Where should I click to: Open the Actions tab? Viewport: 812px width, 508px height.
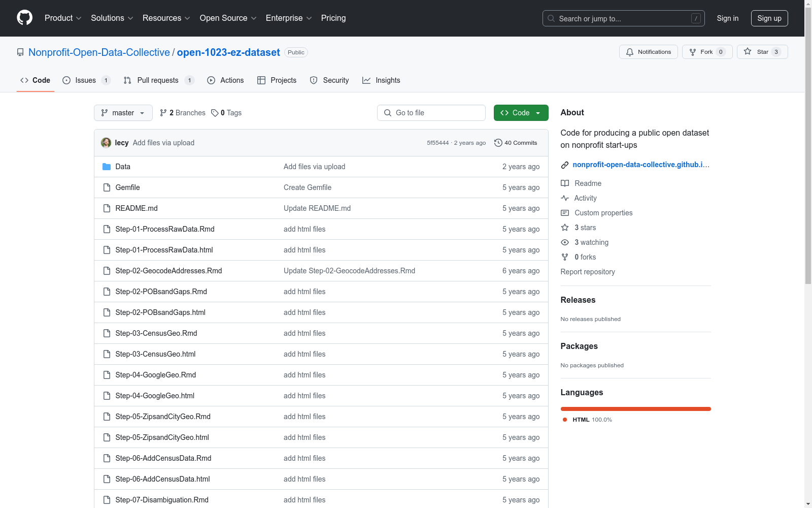coord(225,80)
